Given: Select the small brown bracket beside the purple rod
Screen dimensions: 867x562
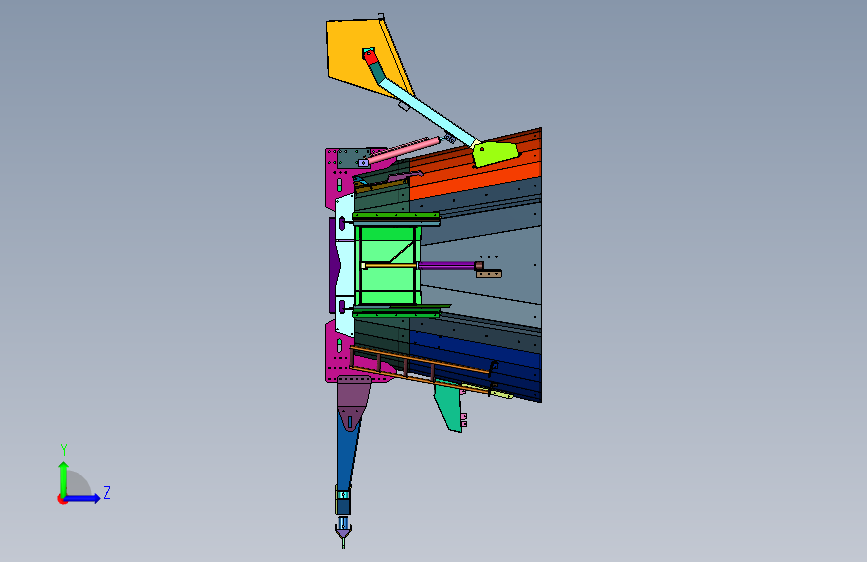Looking at the screenshot, I should pyautogui.click(x=489, y=274).
